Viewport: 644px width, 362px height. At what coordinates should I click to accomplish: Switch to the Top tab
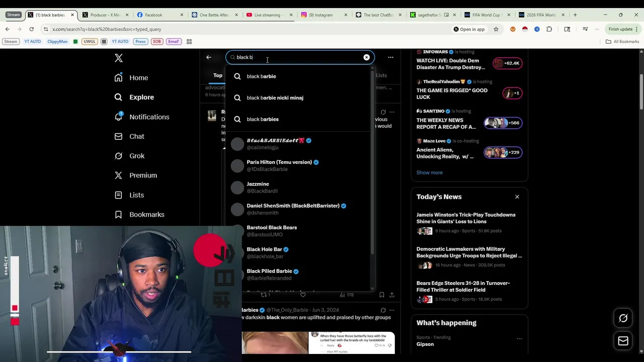[x=217, y=75]
